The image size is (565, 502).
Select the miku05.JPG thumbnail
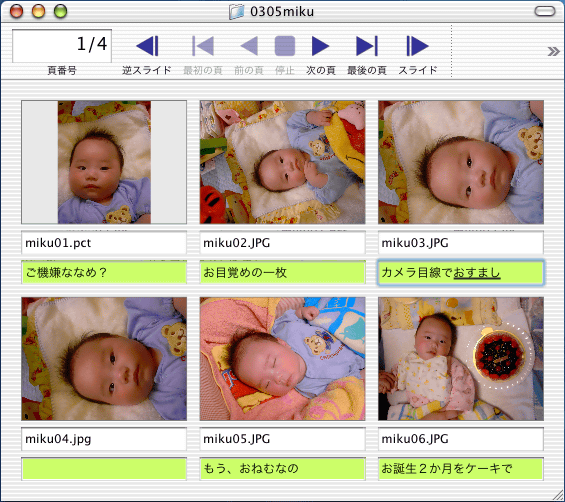[282, 359]
